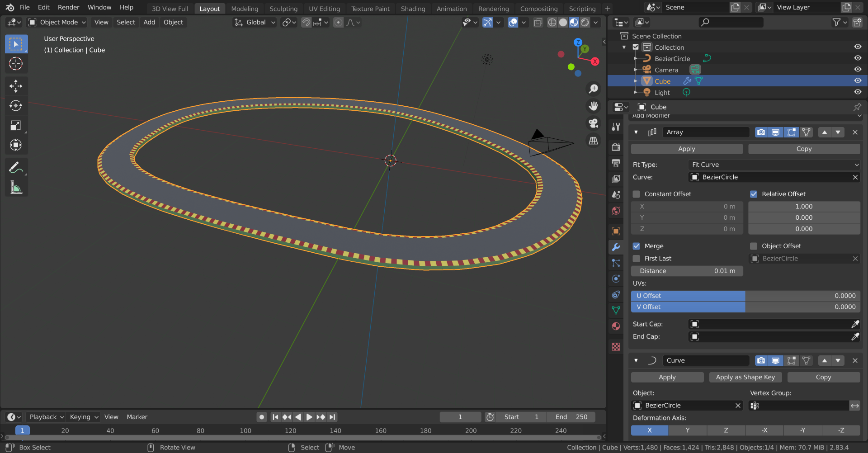
Task: Open Texture properties tab
Action: tap(616, 347)
